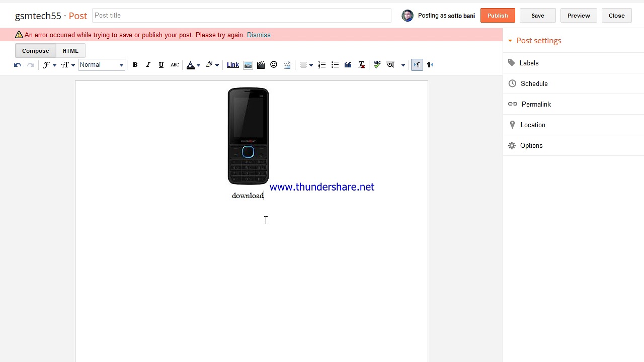Switch to the Compose tab

point(36,51)
